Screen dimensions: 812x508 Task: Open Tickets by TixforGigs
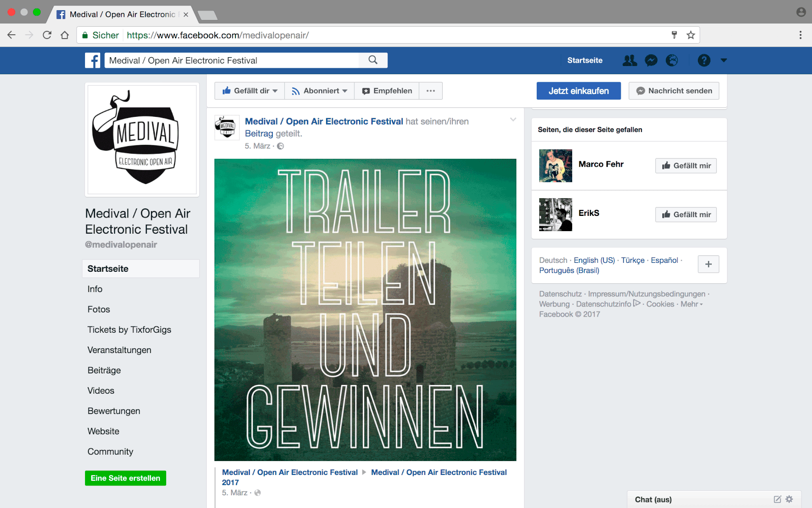point(129,330)
